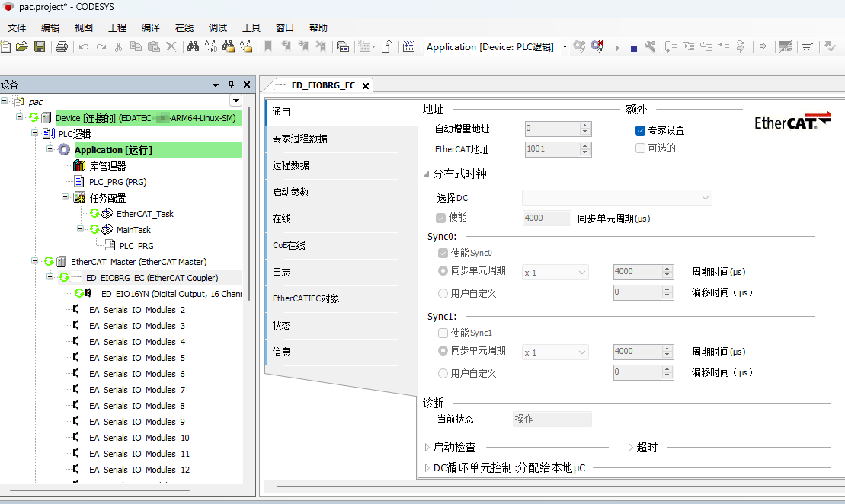
Task: Select Sync1 用户自定义 radio button
Action: tap(443, 373)
